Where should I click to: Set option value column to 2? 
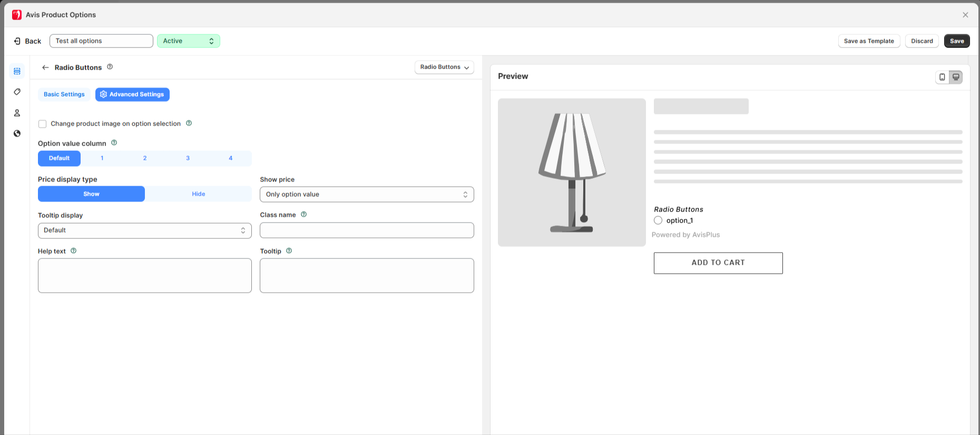click(x=145, y=158)
